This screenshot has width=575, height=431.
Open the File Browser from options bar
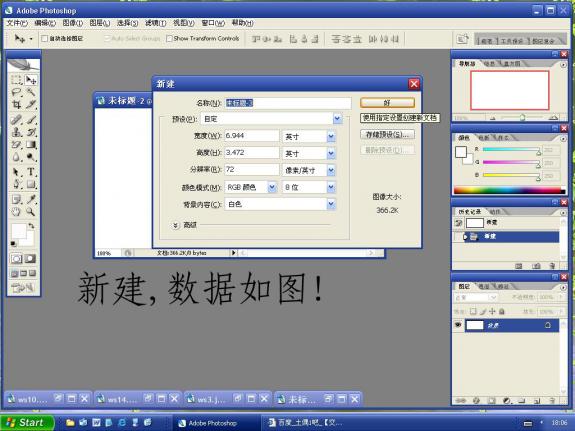(x=462, y=39)
